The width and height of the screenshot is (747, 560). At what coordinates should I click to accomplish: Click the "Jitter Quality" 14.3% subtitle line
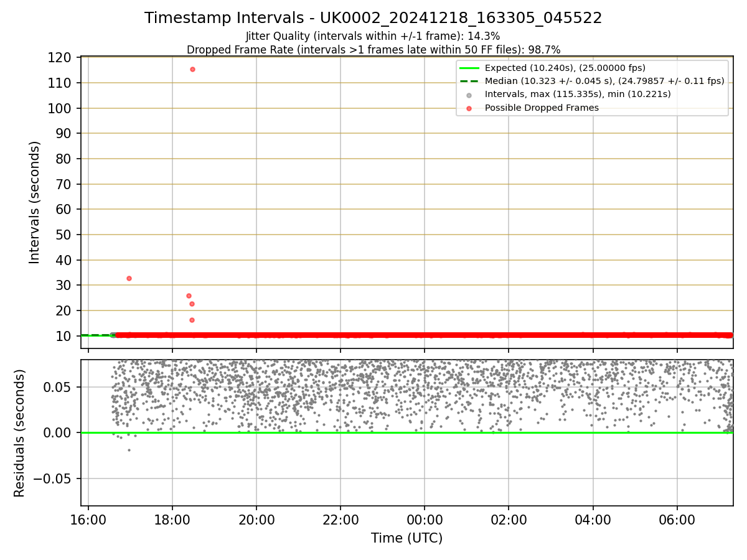point(373,36)
